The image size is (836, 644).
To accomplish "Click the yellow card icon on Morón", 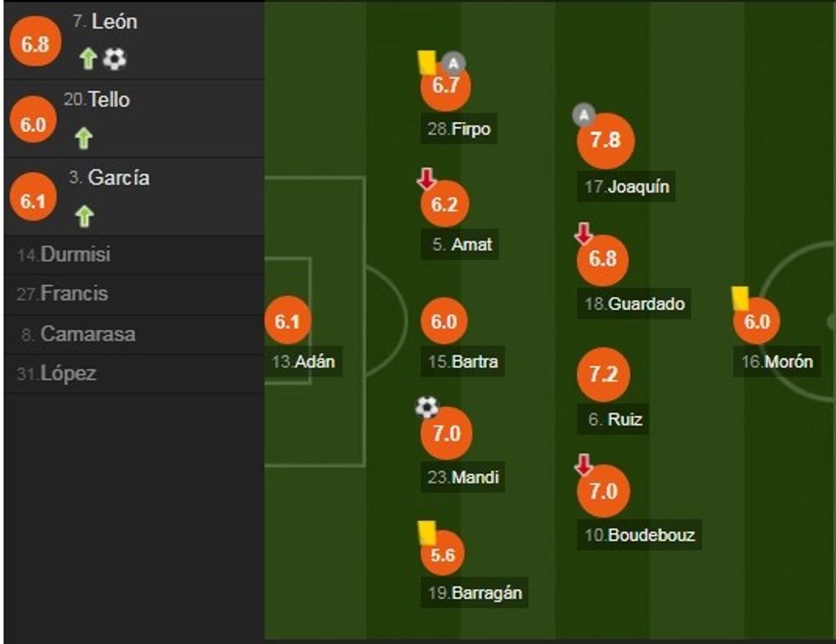I will click(x=740, y=297).
